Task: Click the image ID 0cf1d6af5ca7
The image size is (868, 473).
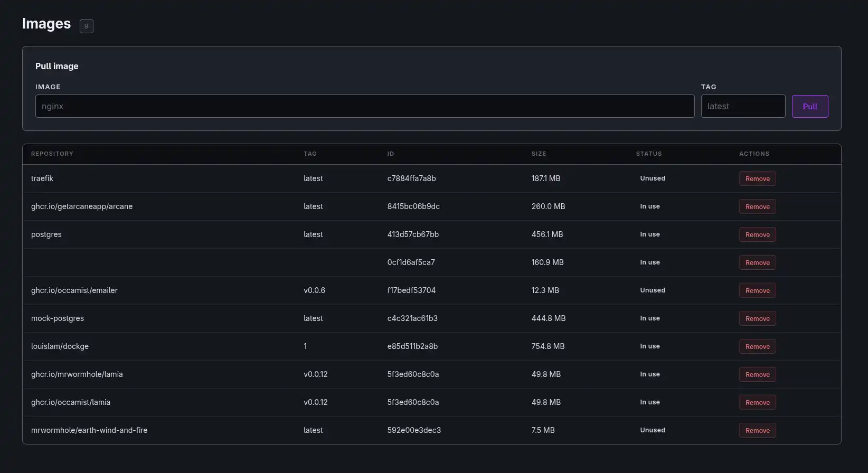Action: [411, 262]
